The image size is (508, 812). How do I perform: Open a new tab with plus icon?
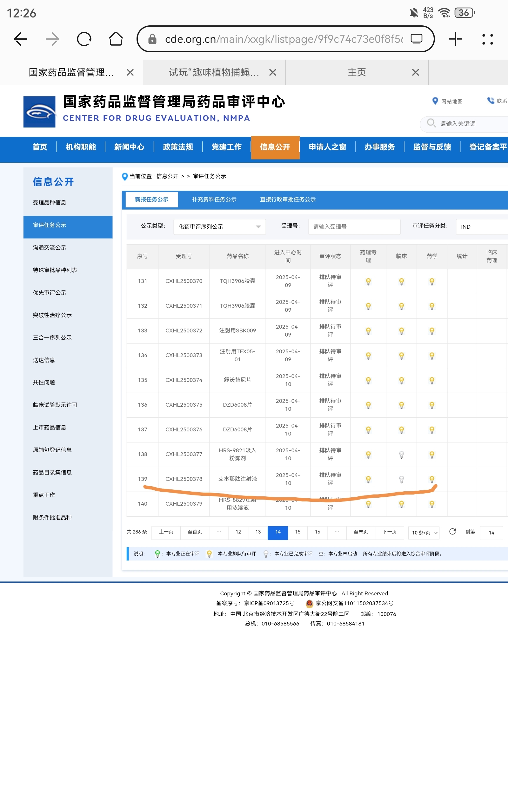coord(456,39)
